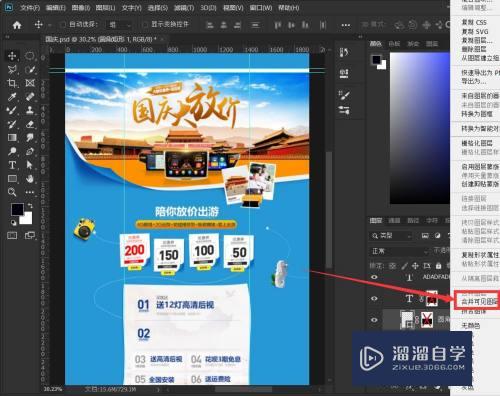Expand the collapsed panel dock double-arrow
Screen dimensions: 500x396
[x=360, y=37]
